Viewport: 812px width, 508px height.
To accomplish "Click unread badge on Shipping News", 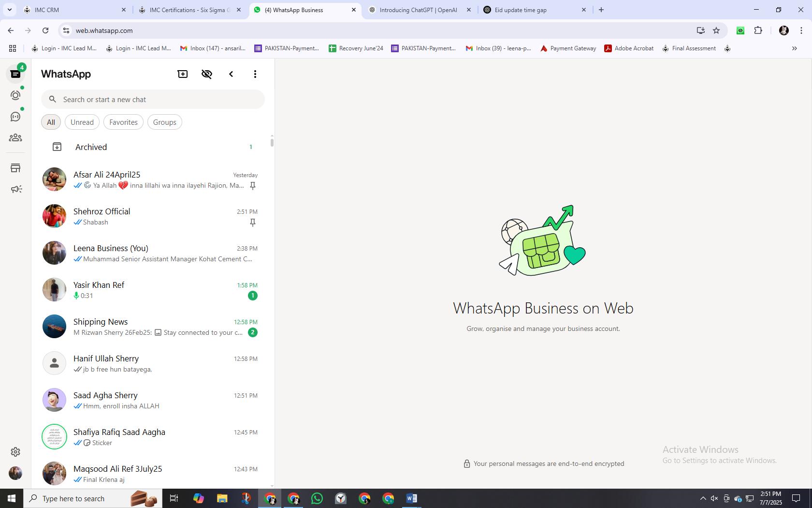I will coord(252,332).
